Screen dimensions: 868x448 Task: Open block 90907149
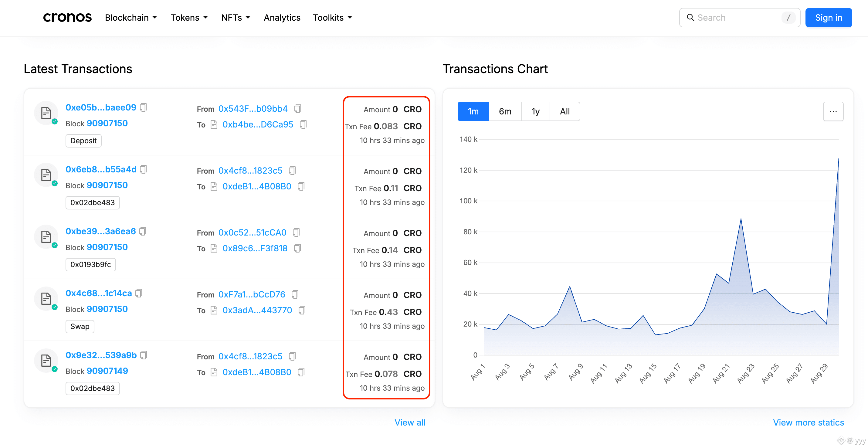point(107,371)
